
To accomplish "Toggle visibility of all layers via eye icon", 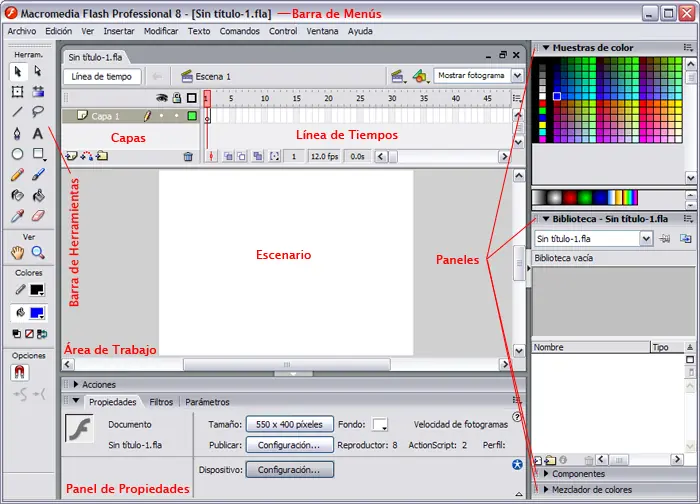I will pos(161,98).
